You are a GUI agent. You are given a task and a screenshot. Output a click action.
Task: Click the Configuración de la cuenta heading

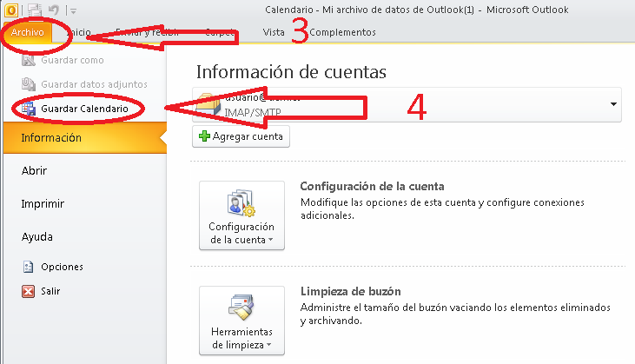(x=372, y=186)
